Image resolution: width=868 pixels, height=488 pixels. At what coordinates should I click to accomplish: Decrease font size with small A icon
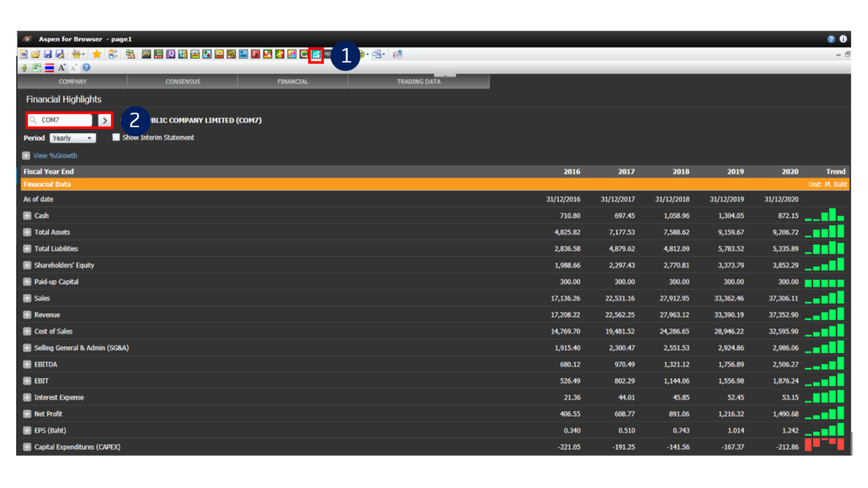pos(73,68)
